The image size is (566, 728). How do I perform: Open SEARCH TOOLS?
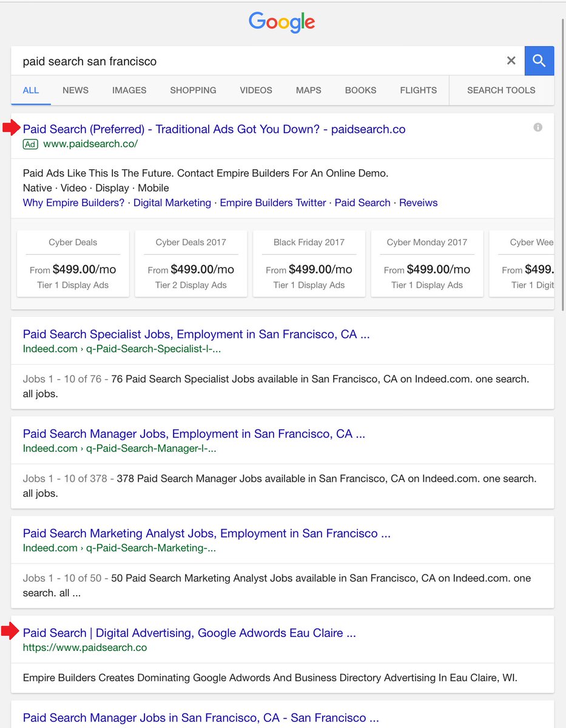point(501,90)
